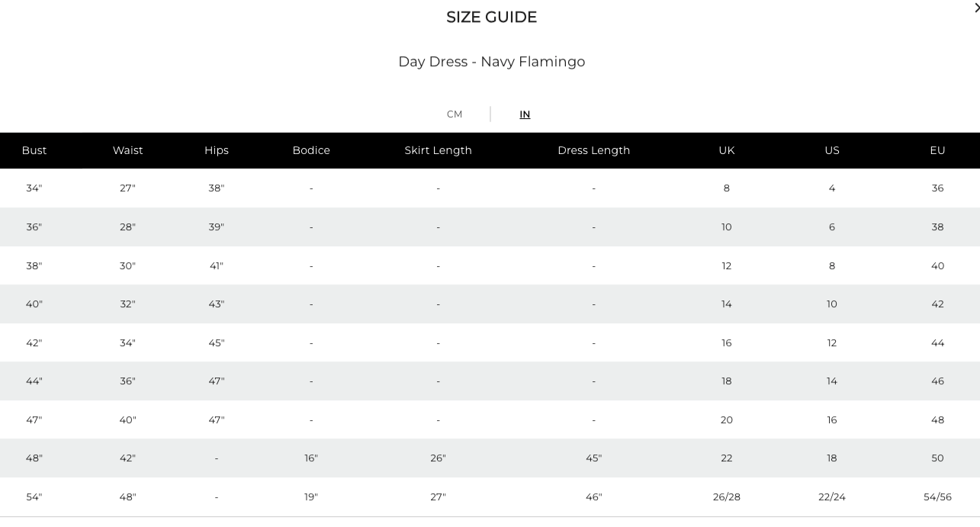Click the US size column header
This screenshot has width=980, height=527.
point(832,150)
